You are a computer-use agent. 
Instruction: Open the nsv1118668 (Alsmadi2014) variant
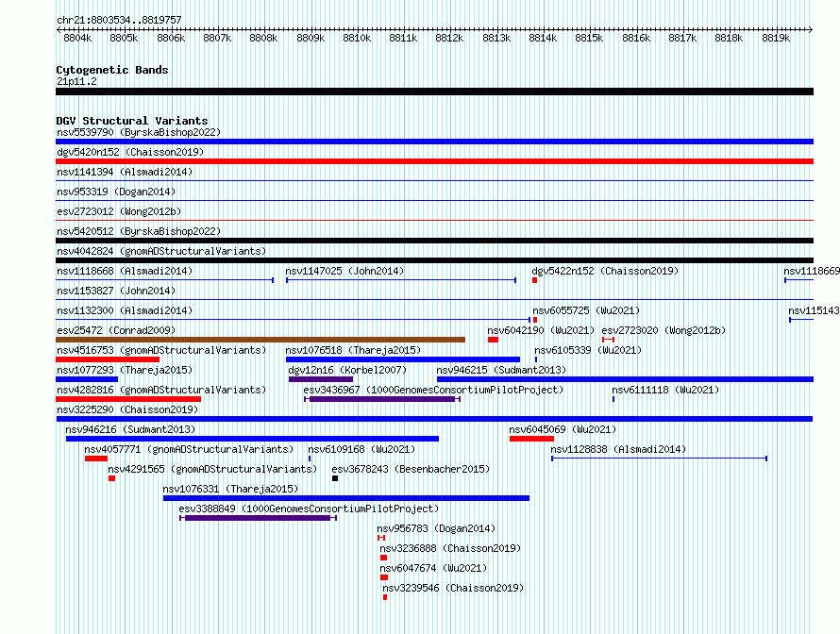click(165, 280)
